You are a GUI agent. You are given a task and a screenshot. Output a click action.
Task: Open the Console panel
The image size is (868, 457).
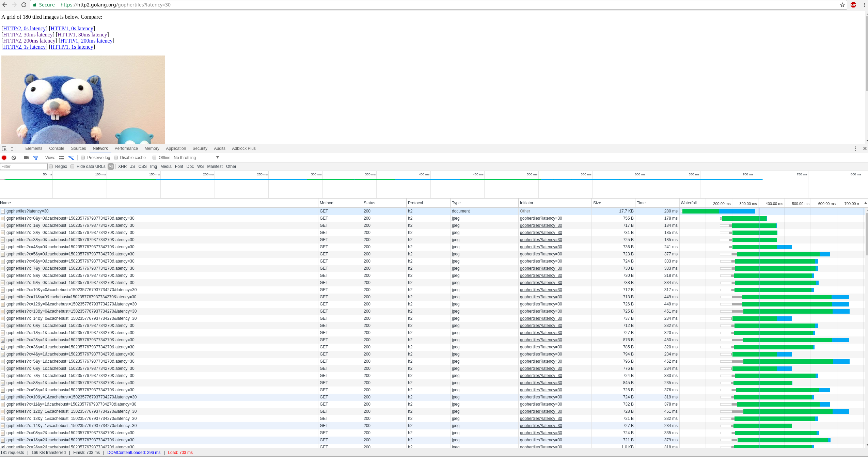(x=57, y=148)
